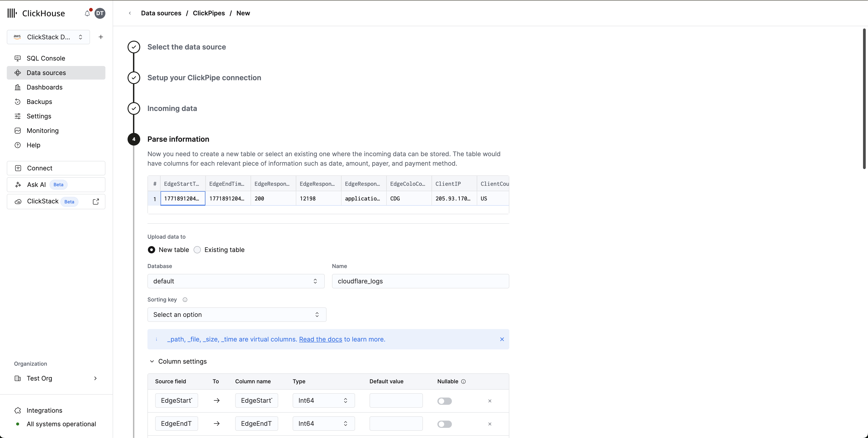868x438 pixels.
Task: Click the notification bell icon
Action: click(87, 14)
